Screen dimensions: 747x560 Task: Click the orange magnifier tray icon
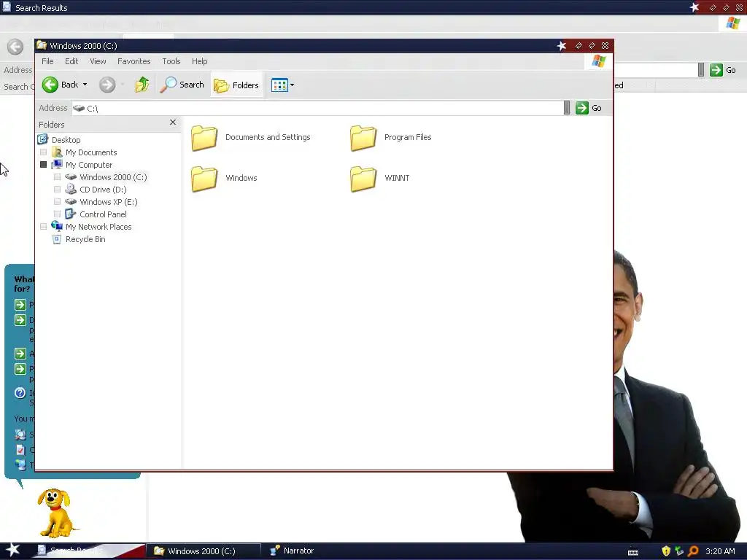693,551
